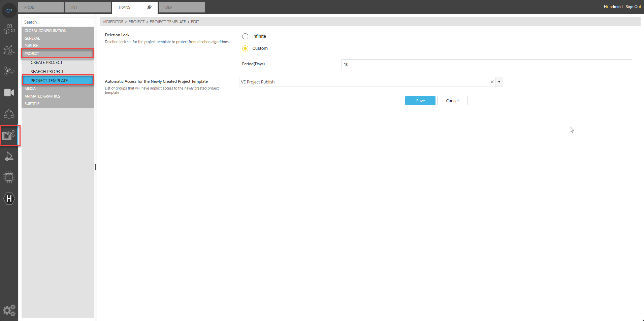Select the Infinite deletion lock option

(x=245, y=36)
